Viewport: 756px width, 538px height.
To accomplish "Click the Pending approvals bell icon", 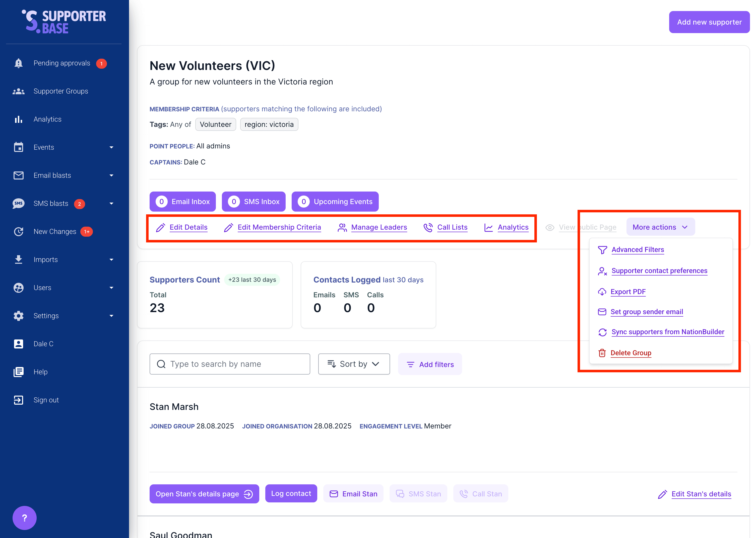I will point(19,63).
